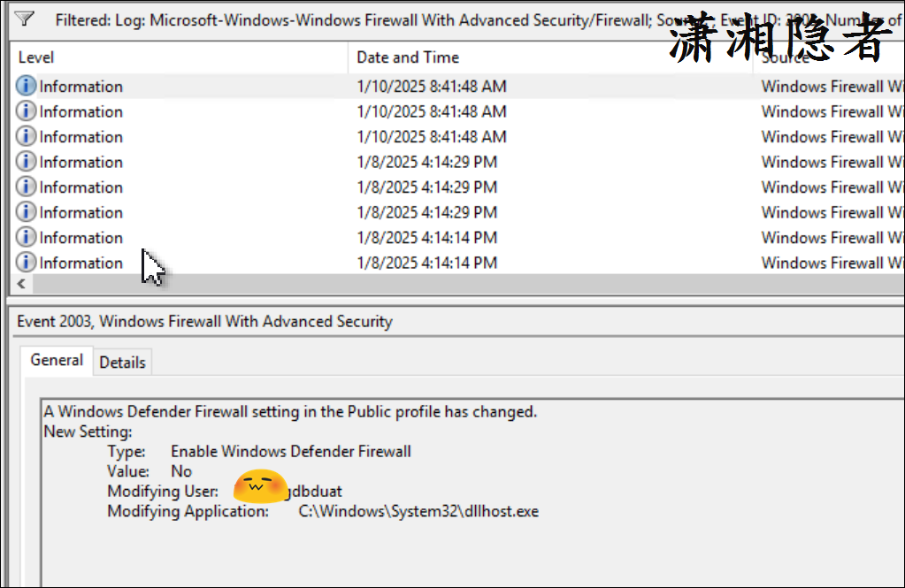Click the Information icon of the topmost event
Image resolution: width=905 pixels, height=588 pixels.
pos(27,87)
